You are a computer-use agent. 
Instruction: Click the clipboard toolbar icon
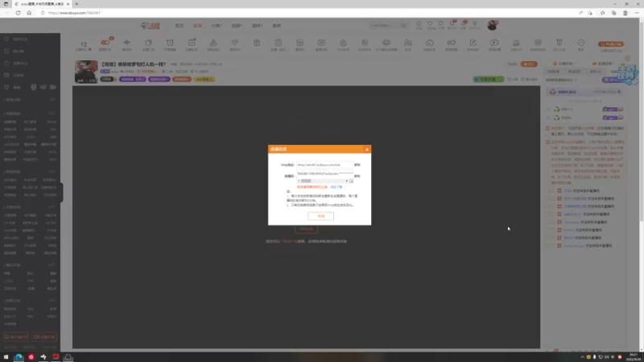coord(279,43)
